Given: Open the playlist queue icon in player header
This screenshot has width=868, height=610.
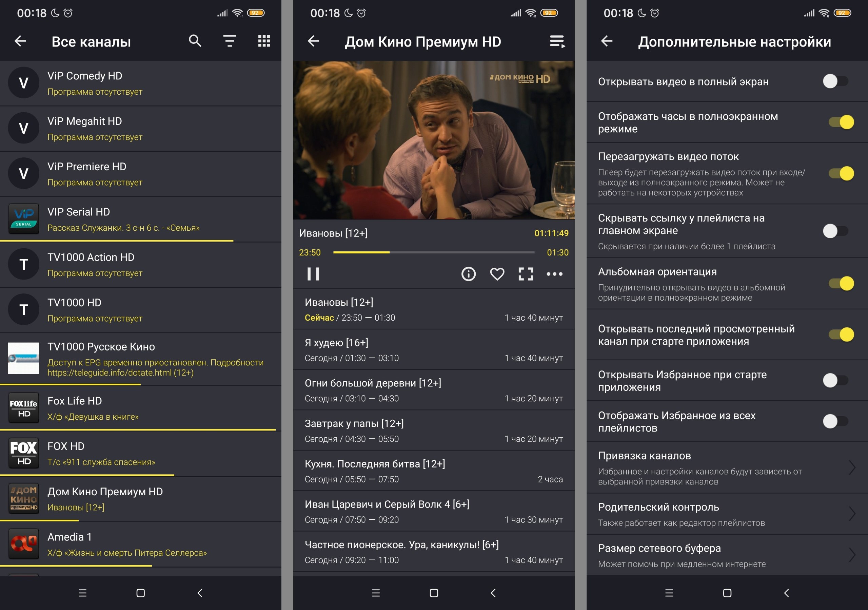Looking at the screenshot, I should [x=557, y=41].
